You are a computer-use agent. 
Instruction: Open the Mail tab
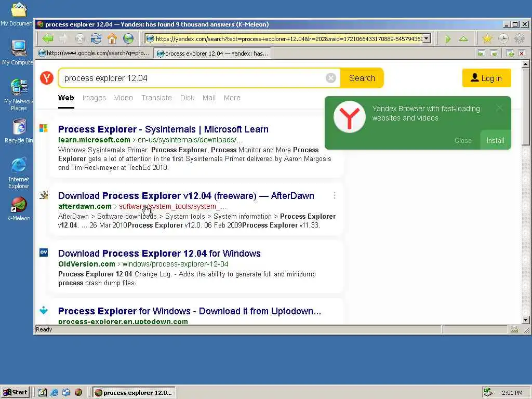click(209, 98)
